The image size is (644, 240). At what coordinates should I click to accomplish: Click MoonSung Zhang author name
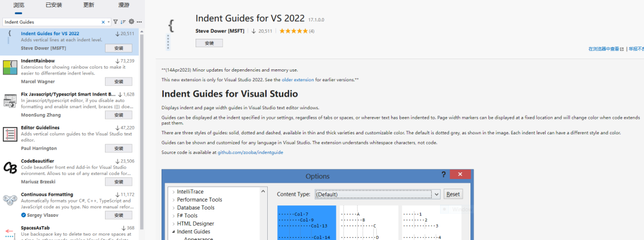(x=41, y=115)
